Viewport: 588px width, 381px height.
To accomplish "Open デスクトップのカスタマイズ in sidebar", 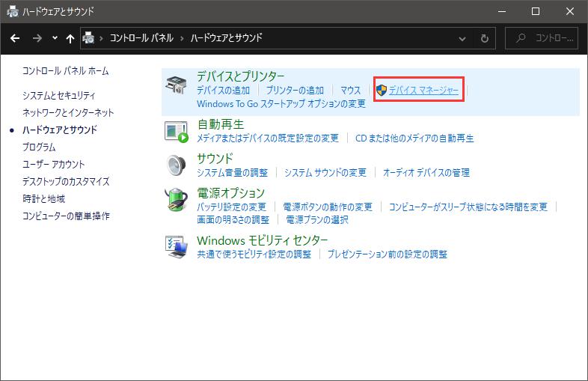I will [x=66, y=182].
